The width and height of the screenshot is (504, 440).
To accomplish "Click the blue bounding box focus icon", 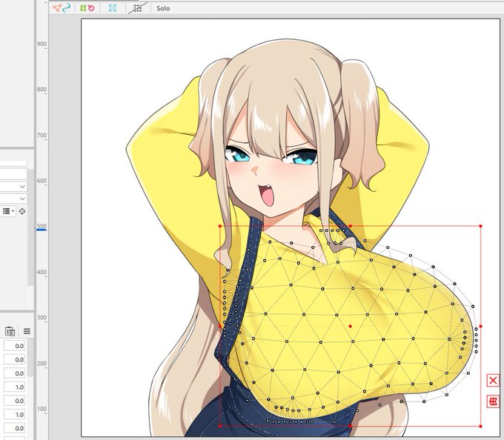I will 113,8.
